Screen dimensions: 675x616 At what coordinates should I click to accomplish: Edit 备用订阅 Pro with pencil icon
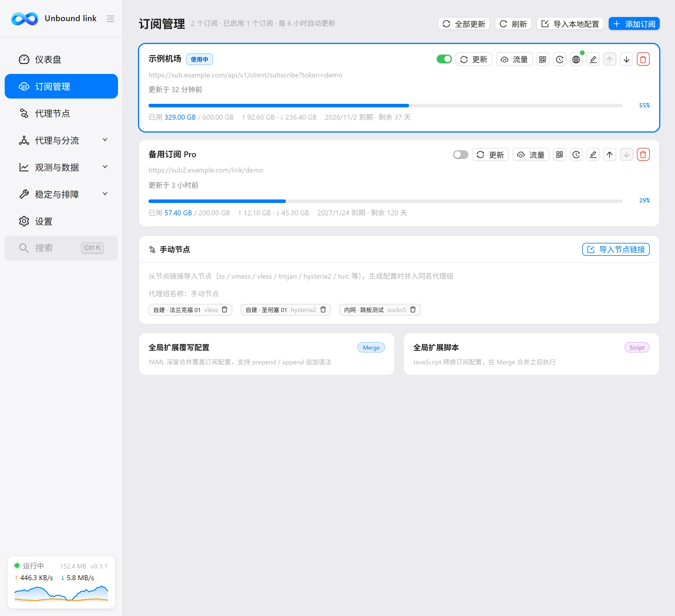pyautogui.click(x=593, y=155)
